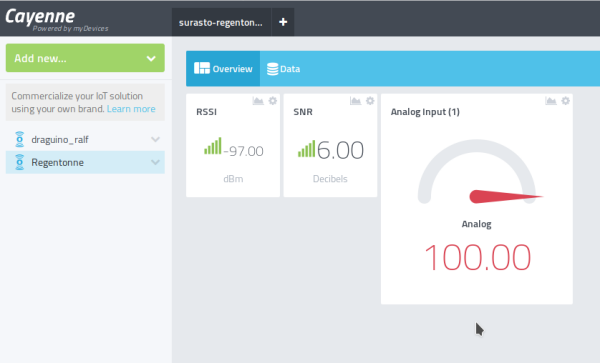Open the Add new... dropdown
This screenshot has width=600, height=363.
pos(85,58)
